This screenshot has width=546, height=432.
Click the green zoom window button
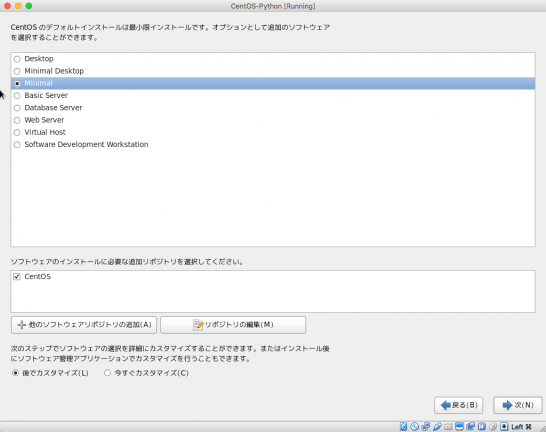coord(29,6)
